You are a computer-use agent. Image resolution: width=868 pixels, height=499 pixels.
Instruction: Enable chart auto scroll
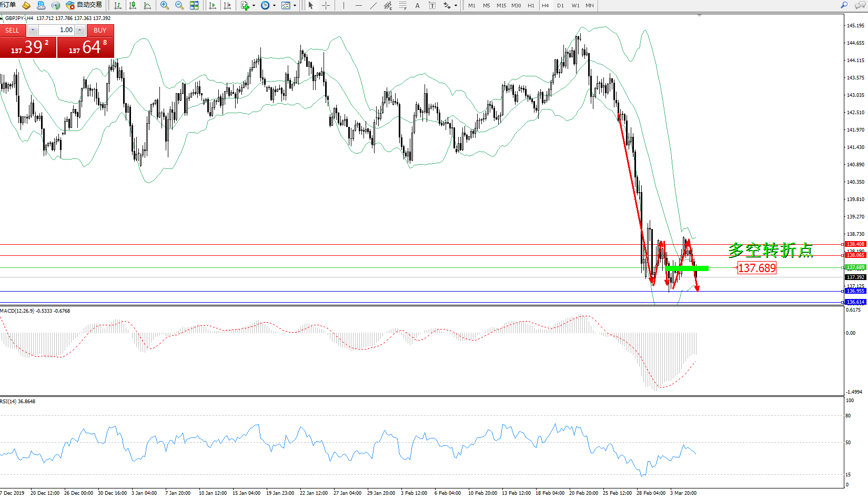pos(213,5)
